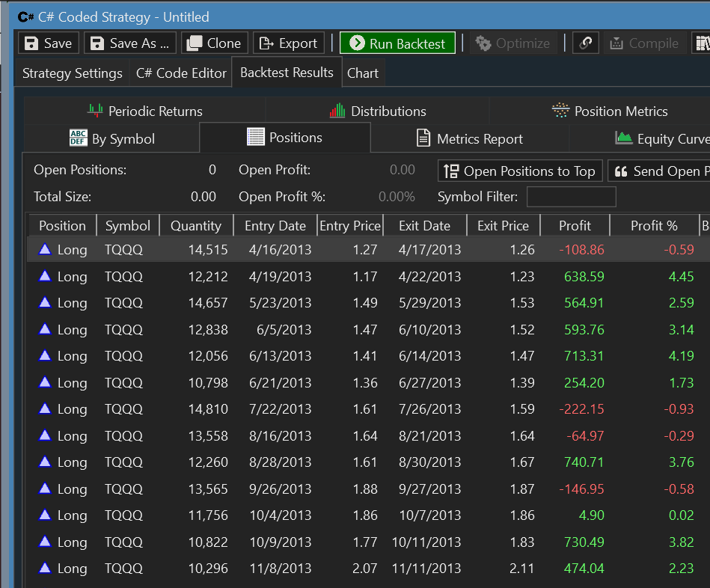
Task: Open the Chart tab
Action: (x=363, y=73)
